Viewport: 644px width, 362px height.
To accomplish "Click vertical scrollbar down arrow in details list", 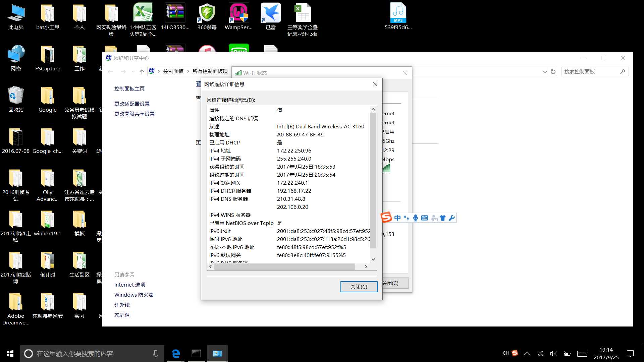I will [x=373, y=259].
